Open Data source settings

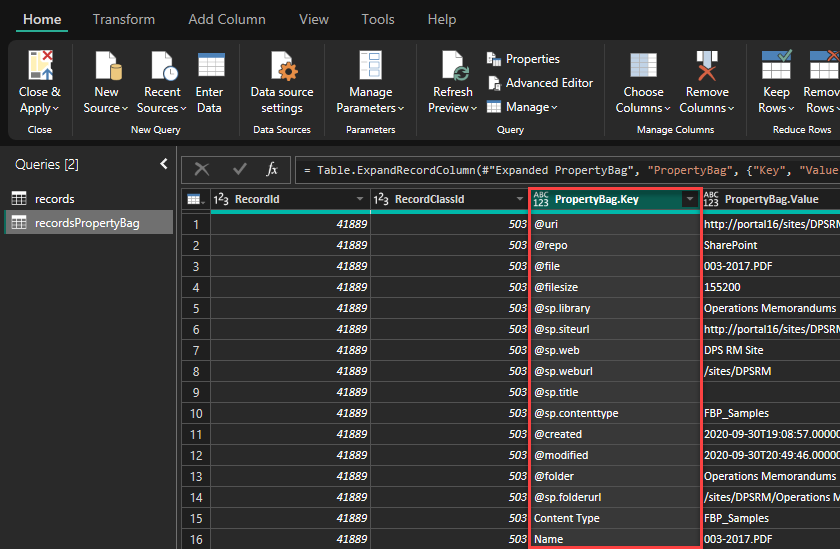pos(282,66)
